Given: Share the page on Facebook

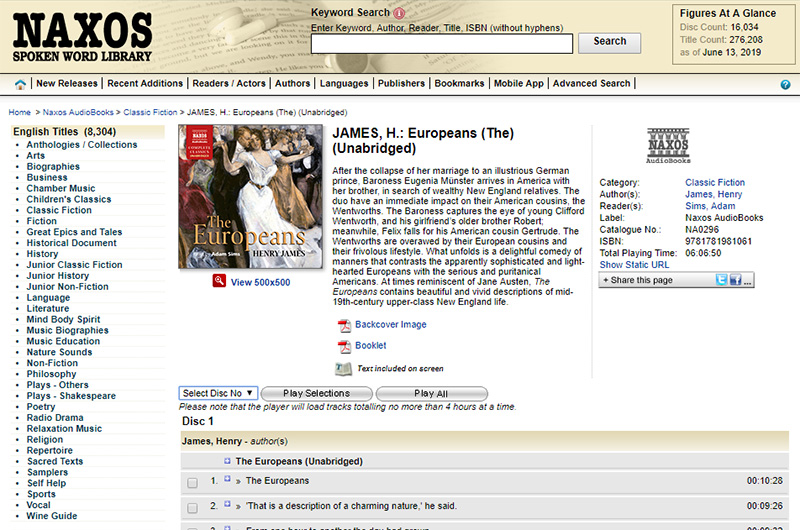Looking at the screenshot, I should click(x=735, y=281).
